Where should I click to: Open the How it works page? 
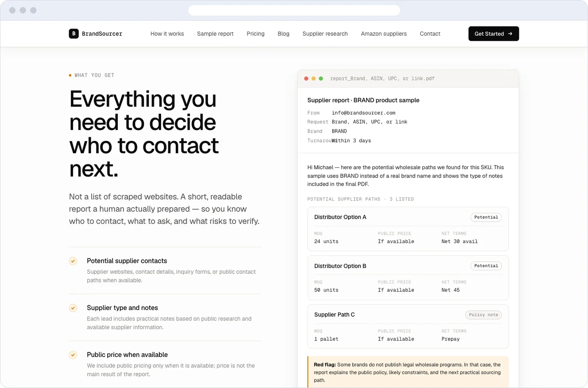(167, 34)
